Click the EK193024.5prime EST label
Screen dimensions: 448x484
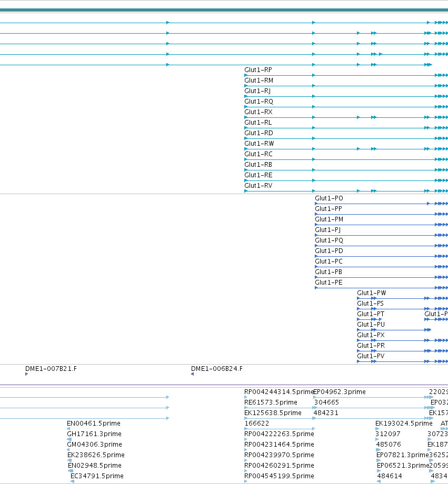click(404, 423)
